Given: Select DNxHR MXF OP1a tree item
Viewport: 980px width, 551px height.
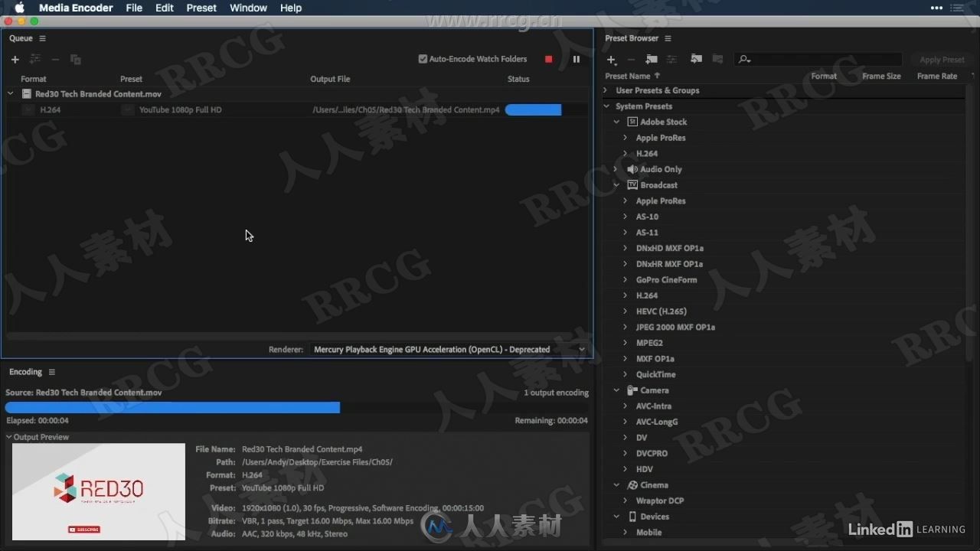Looking at the screenshot, I should [669, 264].
